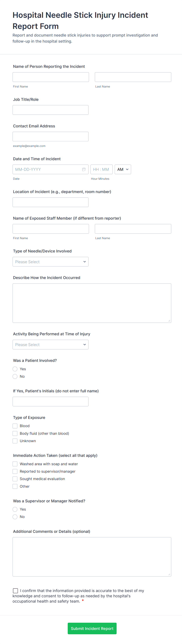The width and height of the screenshot is (182, 644).
Task: Expand the Activity Being Performed dropdown
Action: click(x=50, y=344)
